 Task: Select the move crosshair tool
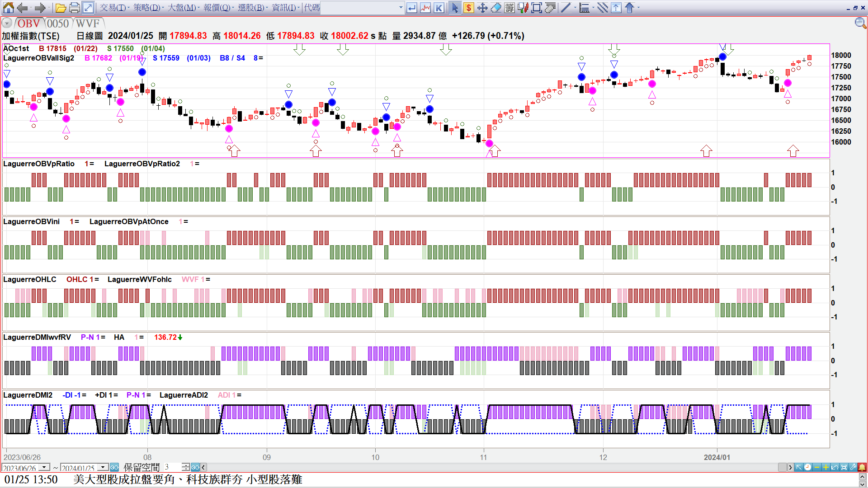click(x=482, y=8)
